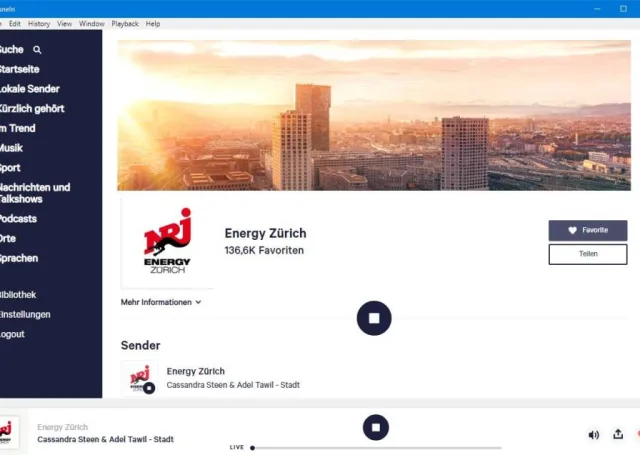Image resolution: width=640 pixels, height=455 pixels.
Task: Click Energy Zürich title in Sender list
Action: pos(196,371)
